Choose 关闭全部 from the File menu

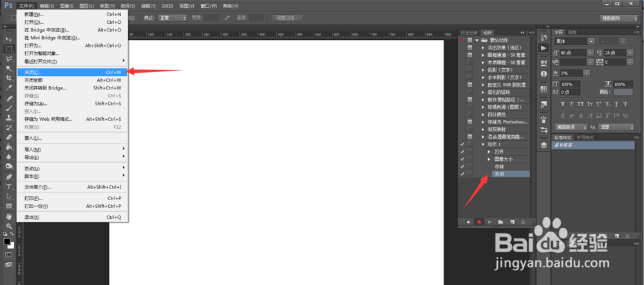(73, 80)
